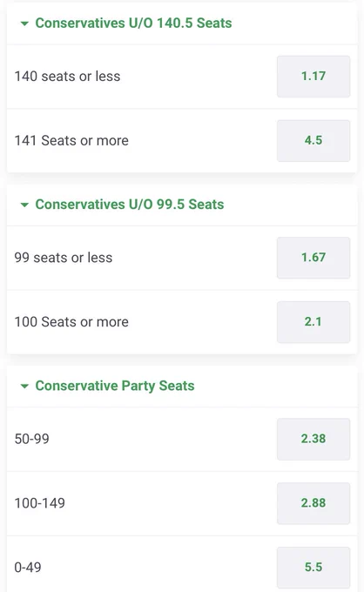Click the '100 Seats or more' row label
The height and width of the screenshot is (592, 364).
(x=71, y=321)
